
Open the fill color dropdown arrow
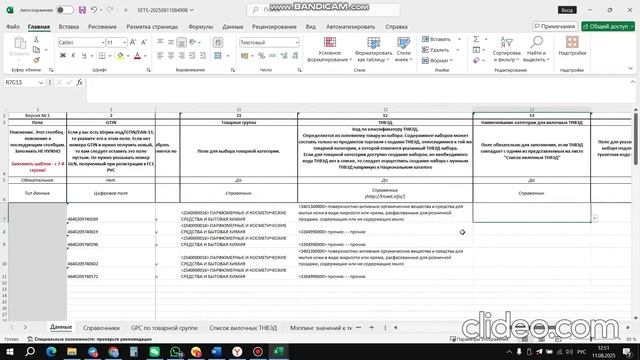[128, 56]
